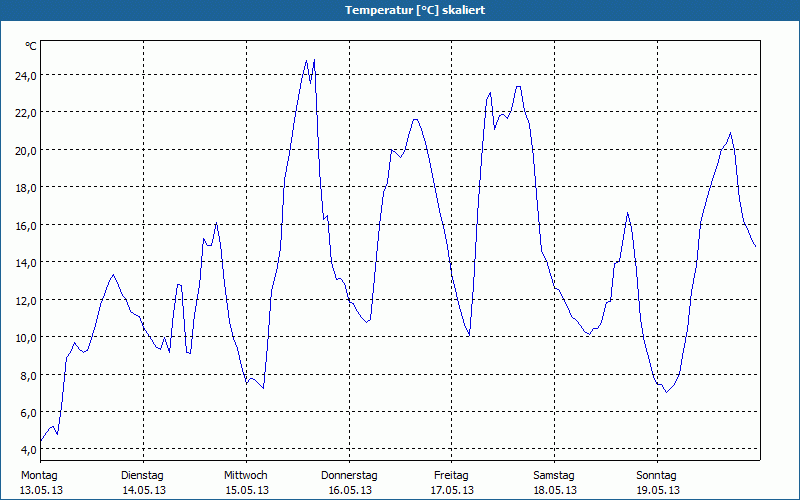
Task: Select the 6,0 y-axis value
Action: point(28,413)
